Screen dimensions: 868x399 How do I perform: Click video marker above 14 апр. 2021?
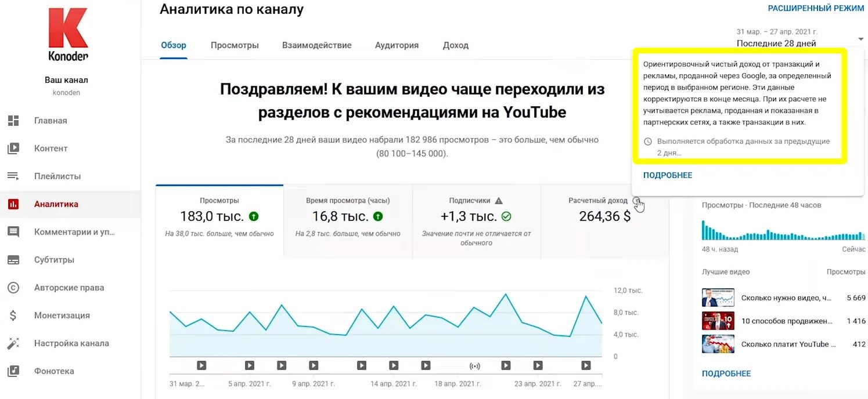(x=394, y=365)
